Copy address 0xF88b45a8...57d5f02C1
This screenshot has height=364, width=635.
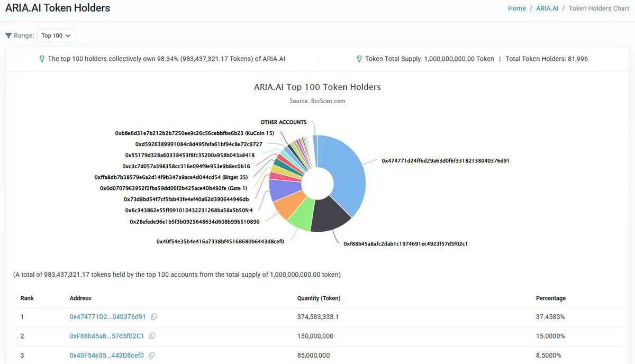[152, 336]
